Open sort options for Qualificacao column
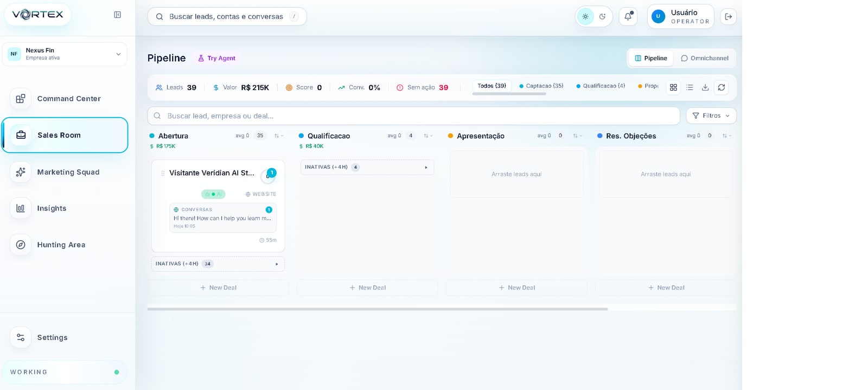 click(428, 136)
